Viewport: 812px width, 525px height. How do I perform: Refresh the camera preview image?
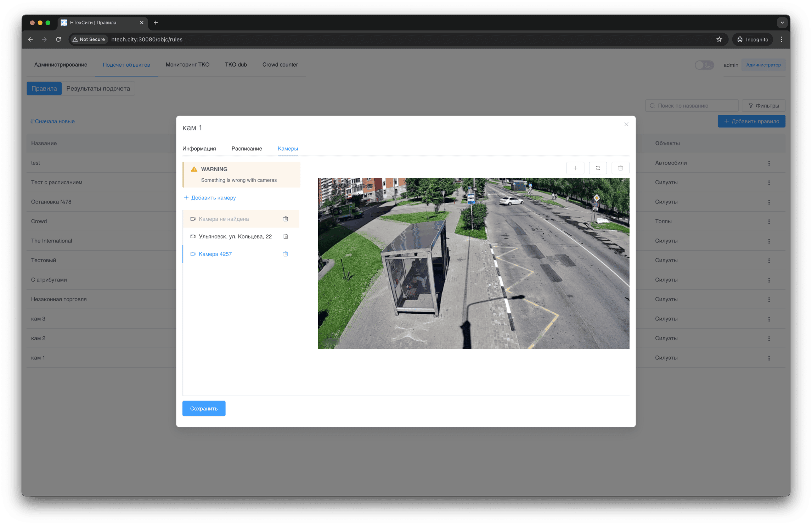(598, 168)
